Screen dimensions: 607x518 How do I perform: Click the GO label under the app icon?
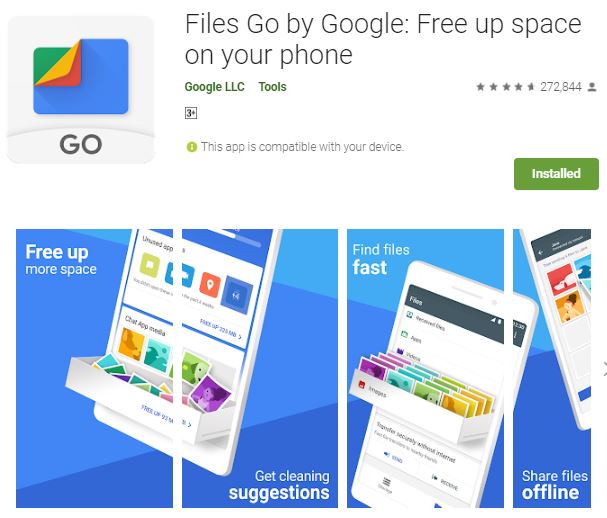coord(81,144)
